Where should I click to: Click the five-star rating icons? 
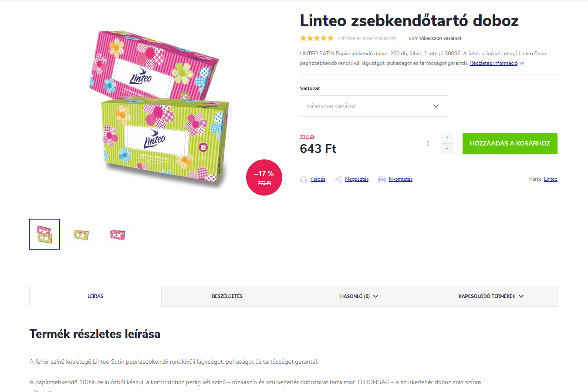click(317, 38)
